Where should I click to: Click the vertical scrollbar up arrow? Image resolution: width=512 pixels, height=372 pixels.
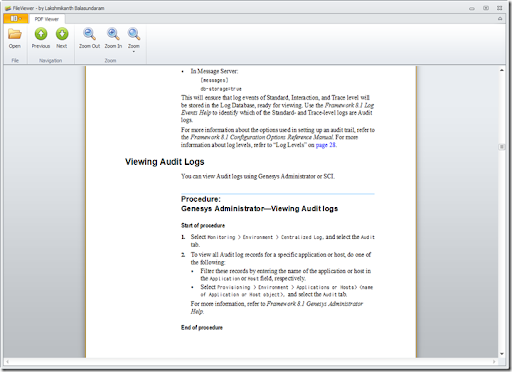(x=502, y=70)
